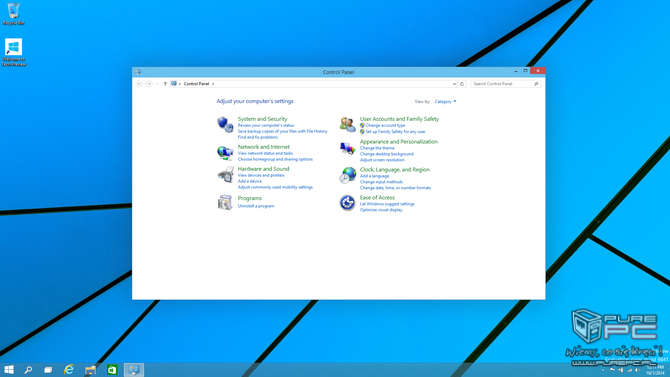The width and height of the screenshot is (670, 377).
Task: Open the Network and Internet globe icon
Action: pyautogui.click(x=225, y=153)
